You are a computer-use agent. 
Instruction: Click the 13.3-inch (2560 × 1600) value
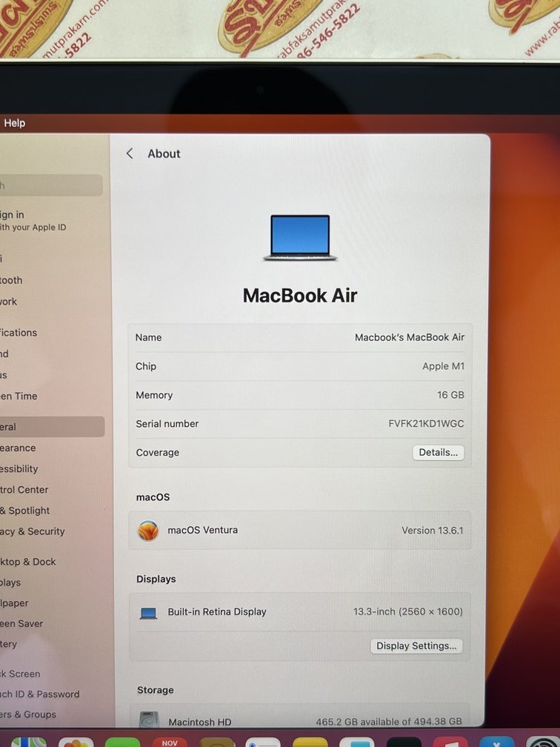click(407, 611)
